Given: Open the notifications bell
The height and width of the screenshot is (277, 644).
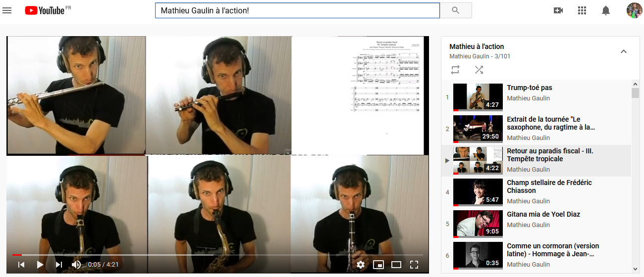Looking at the screenshot, I should click(606, 10).
